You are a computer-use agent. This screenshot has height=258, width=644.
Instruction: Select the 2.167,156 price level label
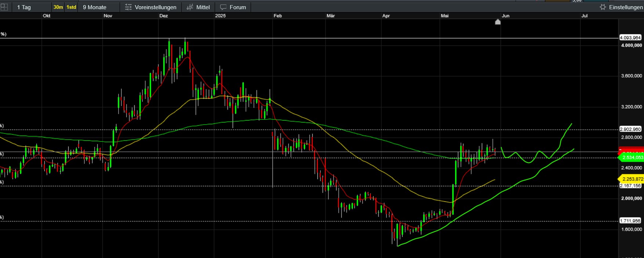pos(630,186)
